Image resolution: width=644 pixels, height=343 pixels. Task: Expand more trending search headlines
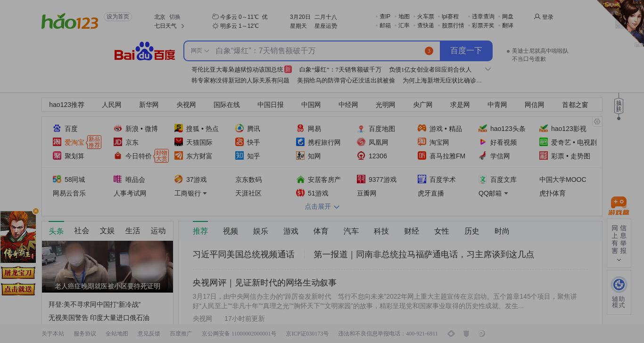click(488, 69)
